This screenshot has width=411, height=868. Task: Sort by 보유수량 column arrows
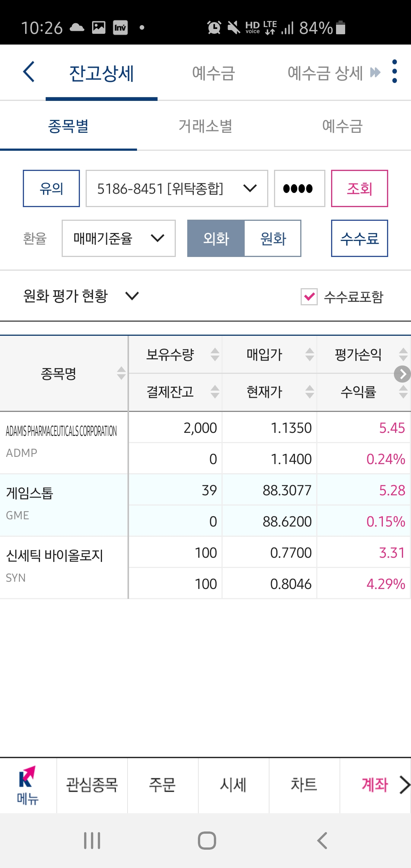215,354
